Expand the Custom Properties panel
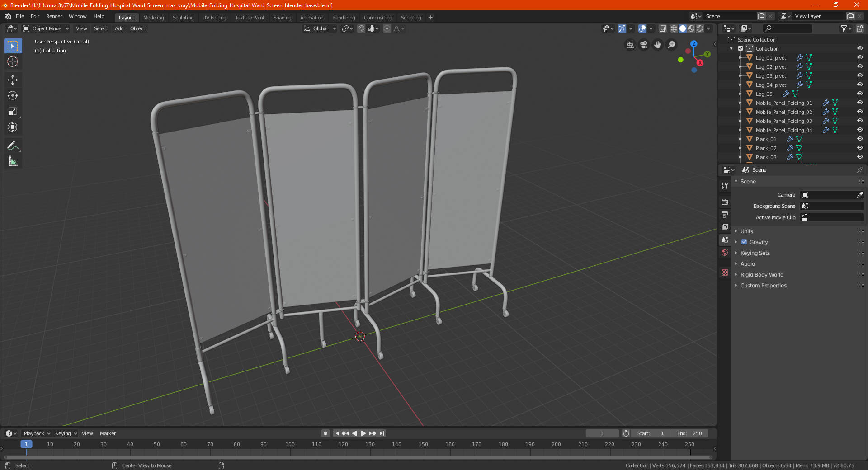 763,285
